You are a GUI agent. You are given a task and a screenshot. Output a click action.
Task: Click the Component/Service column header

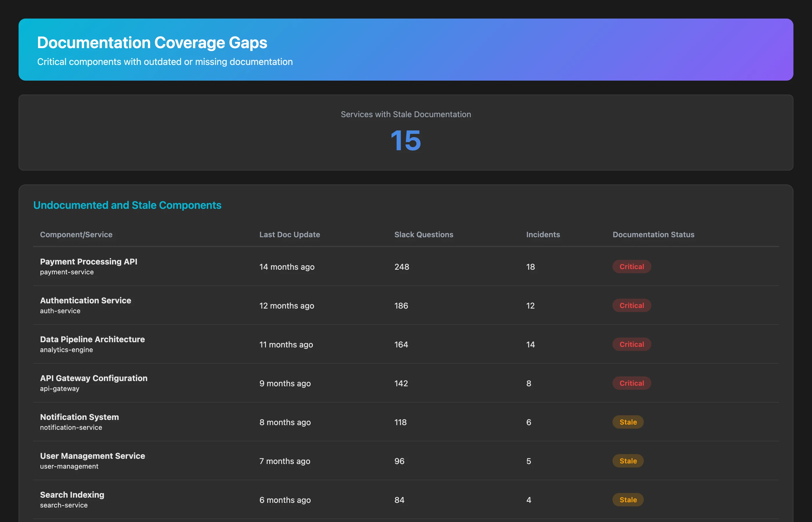(x=76, y=235)
